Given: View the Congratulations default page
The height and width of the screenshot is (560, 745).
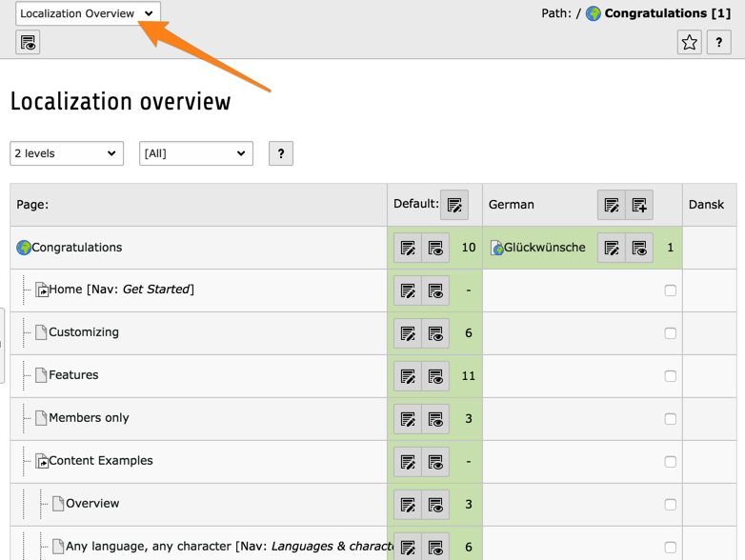Looking at the screenshot, I should coord(435,248).
